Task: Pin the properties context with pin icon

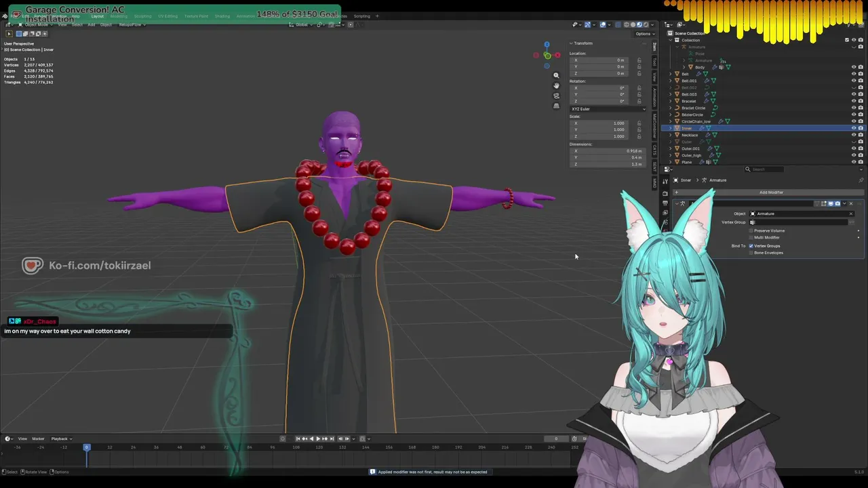Action: (x=861, y=180)
